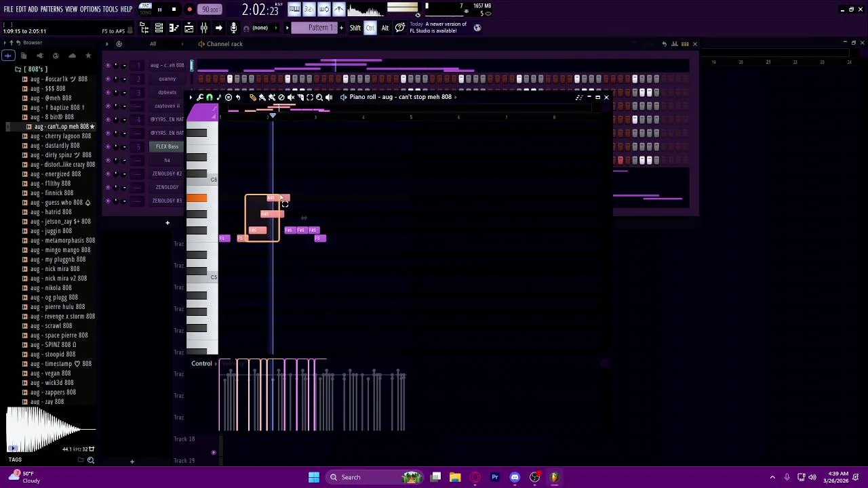The width and height of the screenshot is (868, 488).
Task: Toggle the Shift modifier button
Action: [x=355, y=28]
